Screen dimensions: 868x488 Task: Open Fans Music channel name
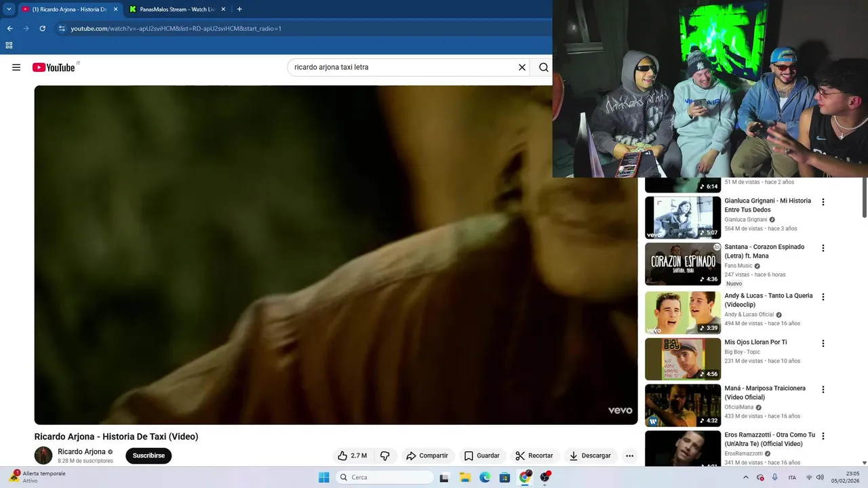[x=738, y=266]
